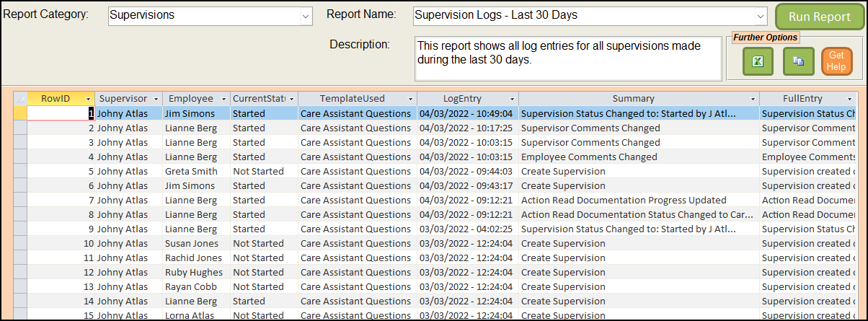The height and width of the screenshot is (321, 868).
Task: Click inside the Description text box
Action: tap(567, 59)
